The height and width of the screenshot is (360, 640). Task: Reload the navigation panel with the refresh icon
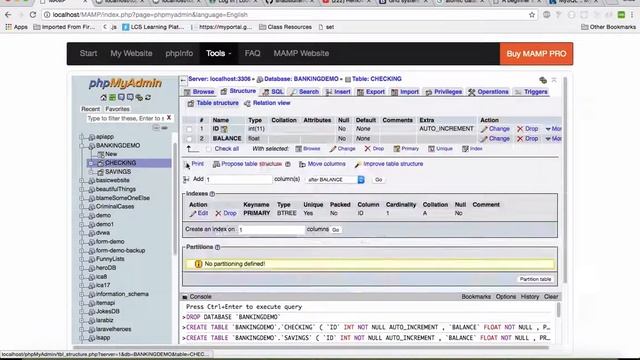pos(148,98)
